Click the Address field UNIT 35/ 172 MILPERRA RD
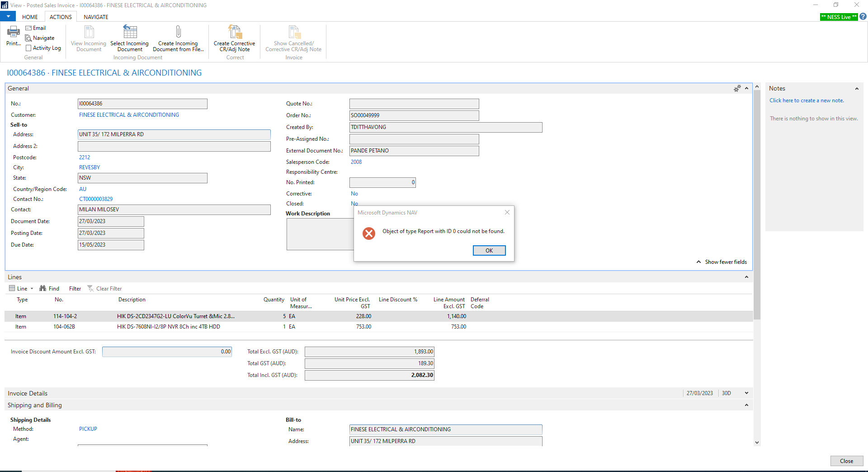The image size is (868, 472). pyautogui.click(x=174, y=134)
